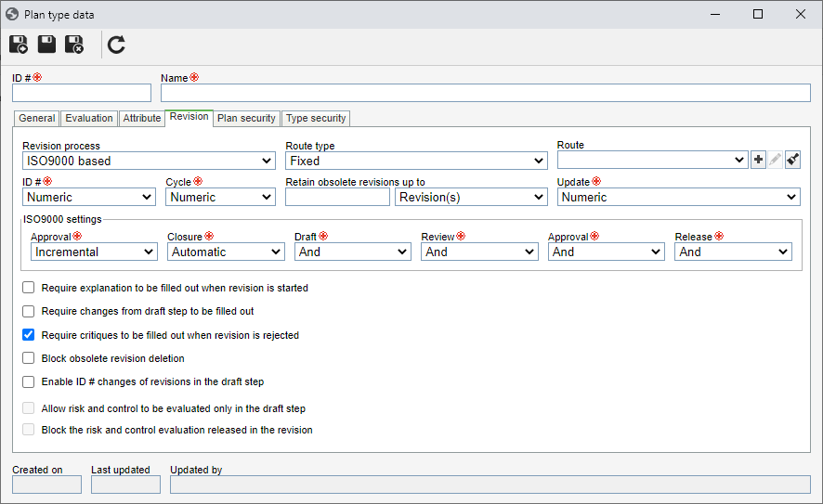Enable ID # changes of revisions in draft

pyautogui.click(x=29, y=381)
